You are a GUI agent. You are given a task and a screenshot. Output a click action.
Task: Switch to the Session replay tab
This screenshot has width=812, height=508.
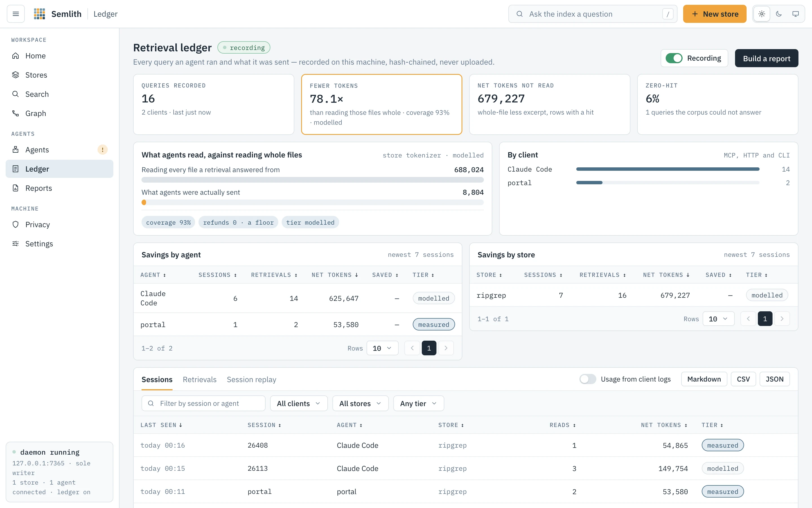click(252, 379)
